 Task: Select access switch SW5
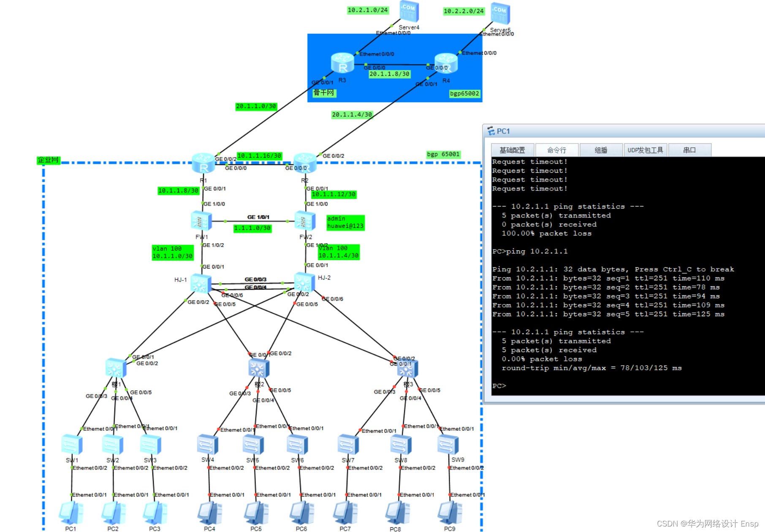253,445
